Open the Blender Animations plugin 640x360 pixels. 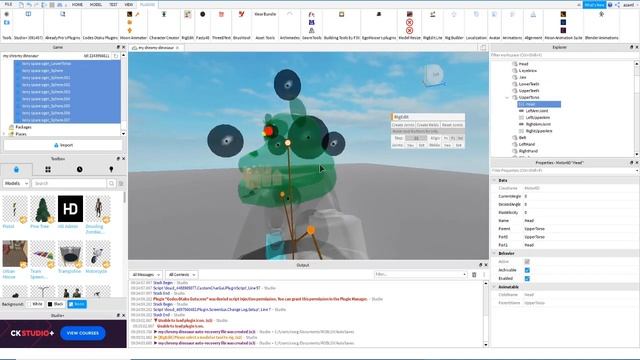coord(601,14)
